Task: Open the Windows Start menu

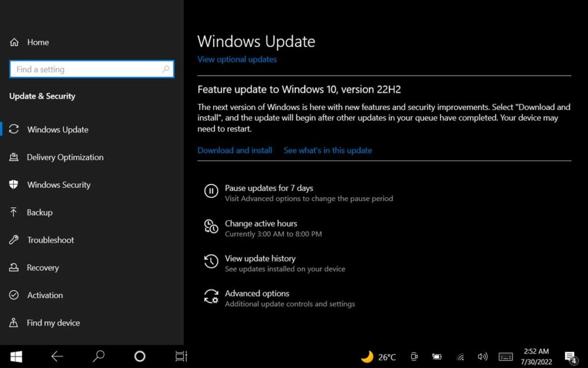Action: [x=16, y=356]
